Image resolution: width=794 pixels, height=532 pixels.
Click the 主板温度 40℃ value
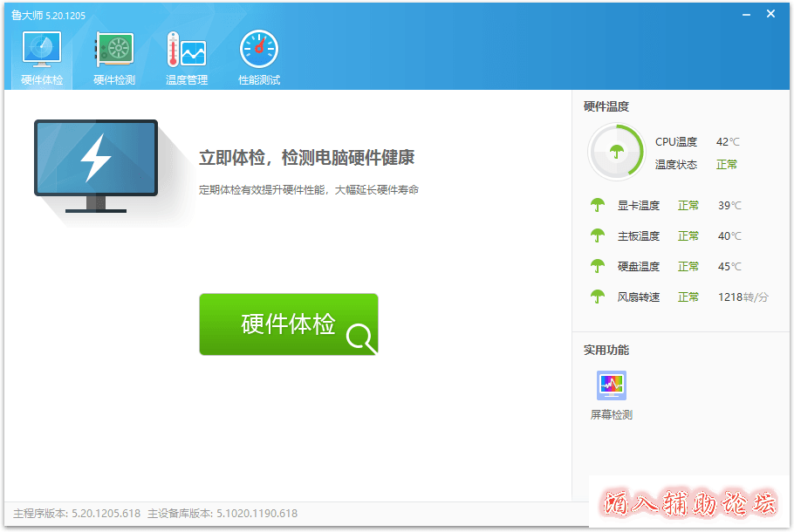[x=729, y=235]
